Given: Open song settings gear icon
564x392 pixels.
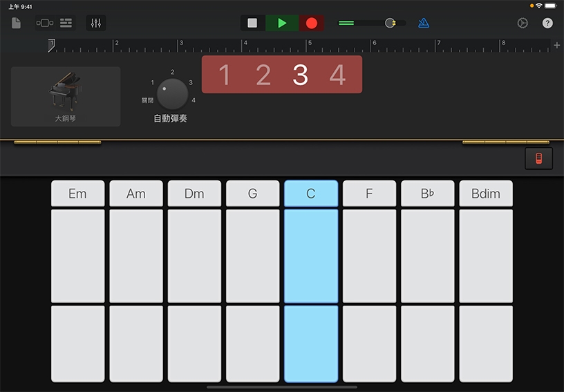Looking at the screenshot, I should [x=523, y=23].
